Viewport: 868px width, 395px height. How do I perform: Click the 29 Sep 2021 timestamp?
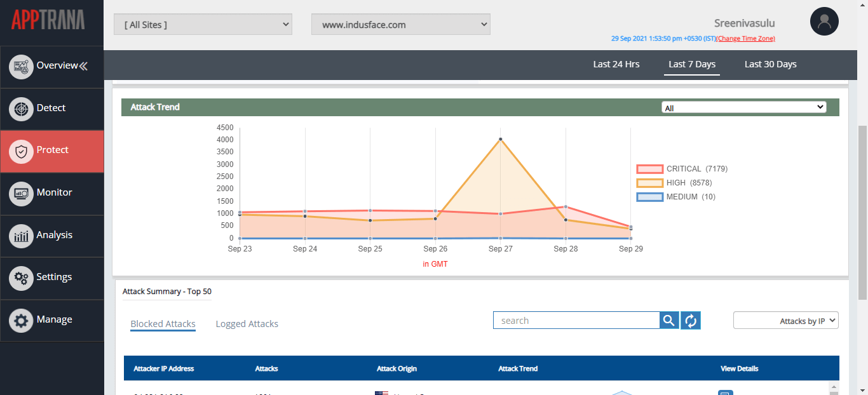(x=663, y=39)
